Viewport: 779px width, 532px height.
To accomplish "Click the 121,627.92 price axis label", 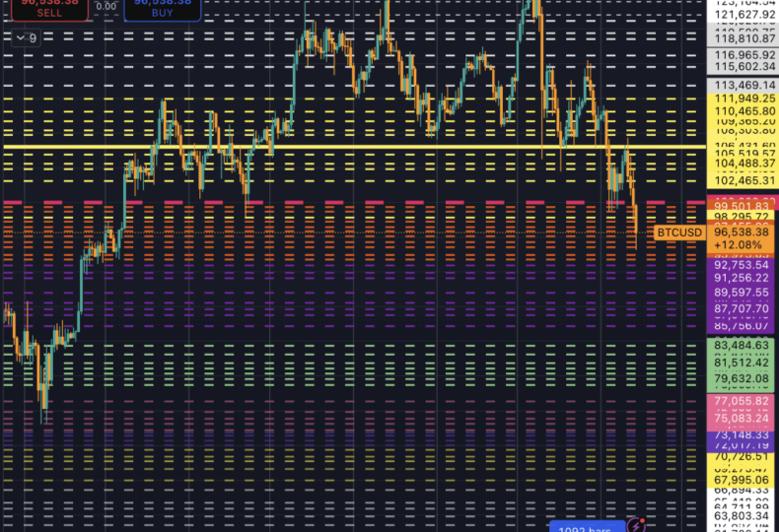I will [742, 14].
